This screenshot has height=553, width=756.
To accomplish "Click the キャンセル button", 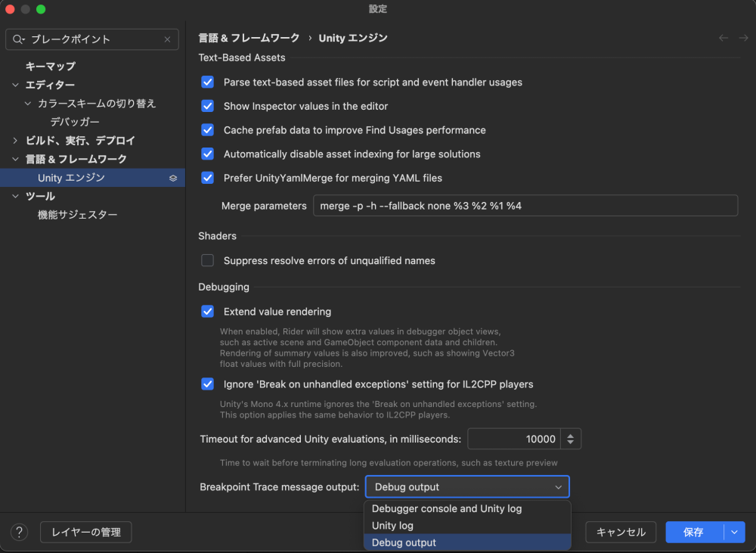I will pos(621,533).
